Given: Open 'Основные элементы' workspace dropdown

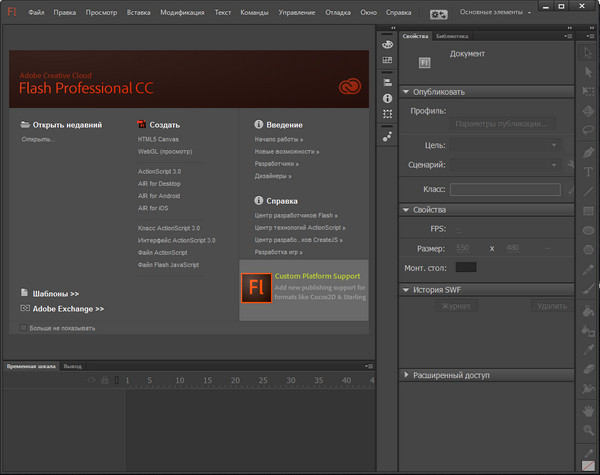Looking at the screenshot, I should (x=495, y=12).
